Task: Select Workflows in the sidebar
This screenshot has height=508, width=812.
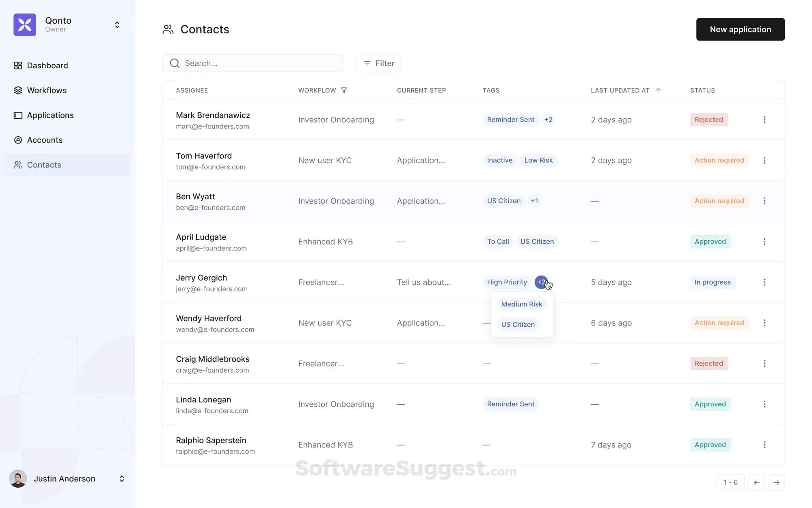Action: 47,90
